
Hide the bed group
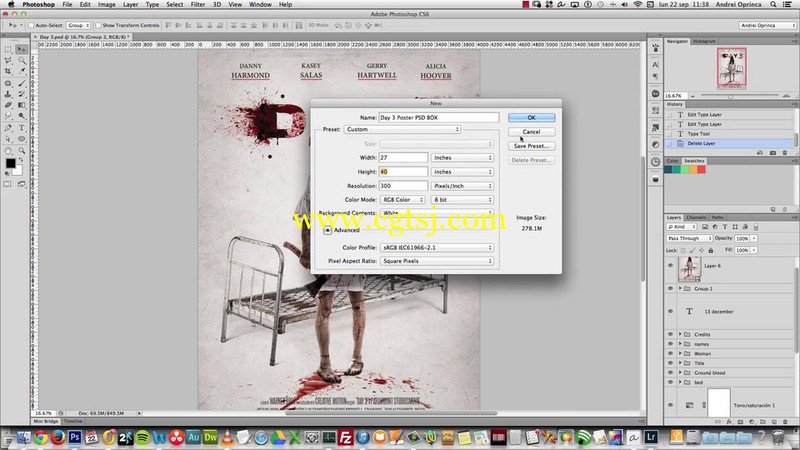[670, 382]
